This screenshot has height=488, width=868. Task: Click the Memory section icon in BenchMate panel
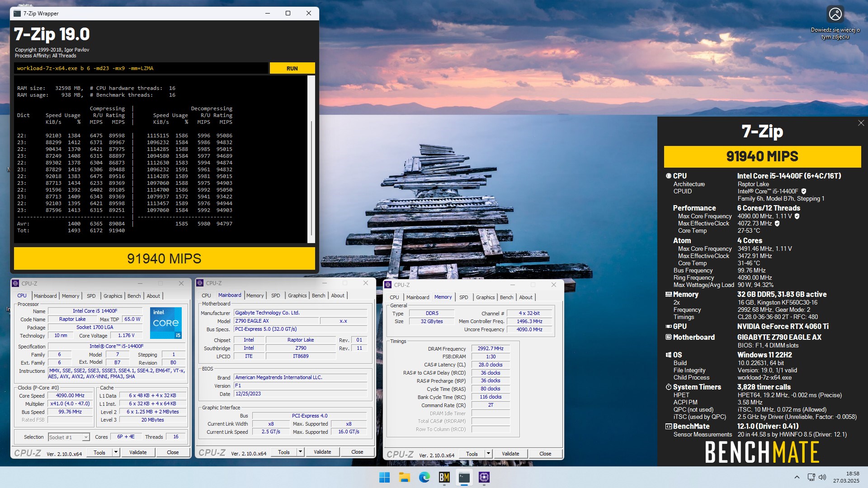tap(668, 294)
